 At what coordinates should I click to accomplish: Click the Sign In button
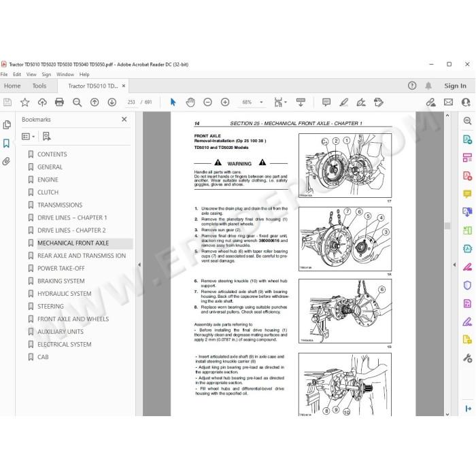tap(455, 86)
